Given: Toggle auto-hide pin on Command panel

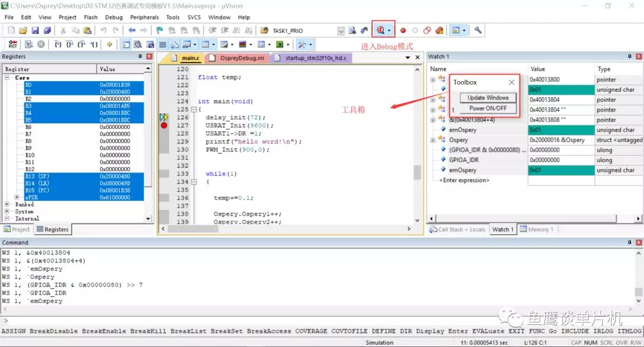Looking at the screenshot, I should [629, 243].
